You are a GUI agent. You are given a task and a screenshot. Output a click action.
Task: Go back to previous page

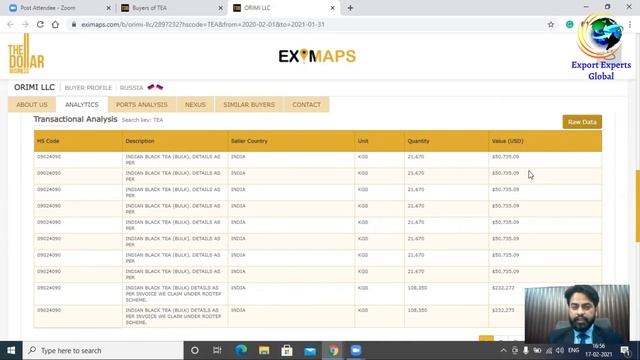click(x=10, y=24)
